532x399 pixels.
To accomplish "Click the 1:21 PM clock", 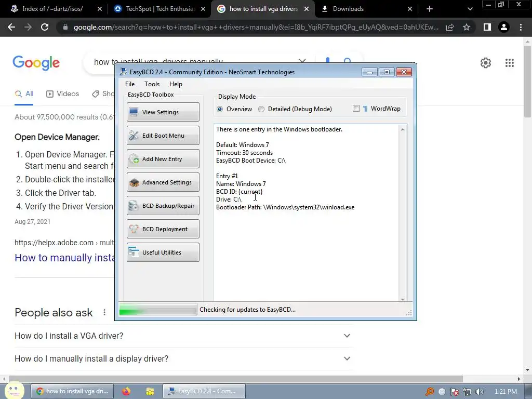I will (x=506, y=392).
